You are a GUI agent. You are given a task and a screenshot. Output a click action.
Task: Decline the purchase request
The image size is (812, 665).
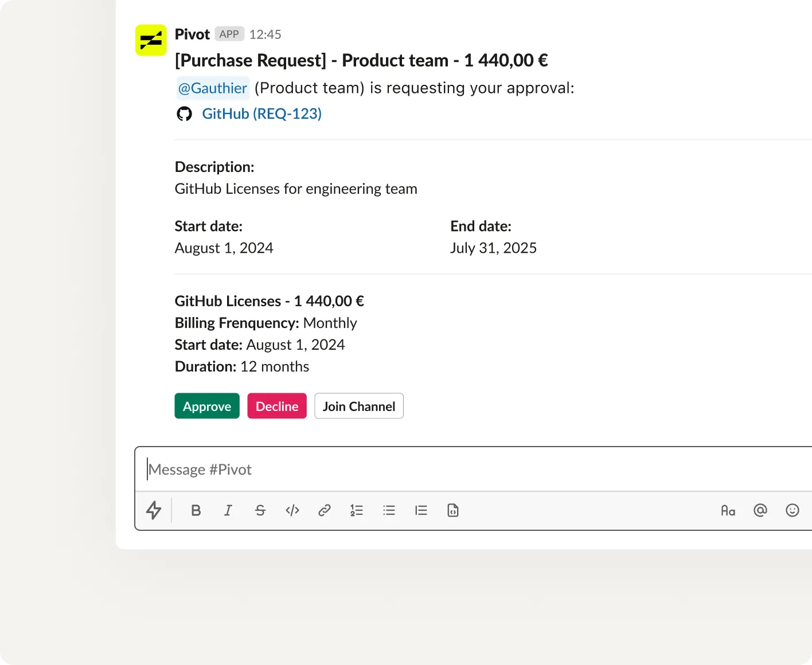(277, 406)
